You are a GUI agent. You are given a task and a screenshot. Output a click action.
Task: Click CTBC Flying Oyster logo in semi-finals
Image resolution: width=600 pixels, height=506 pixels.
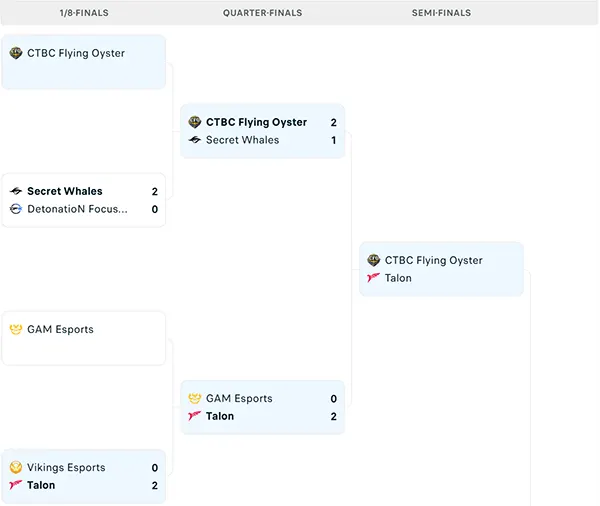[373, 260]
